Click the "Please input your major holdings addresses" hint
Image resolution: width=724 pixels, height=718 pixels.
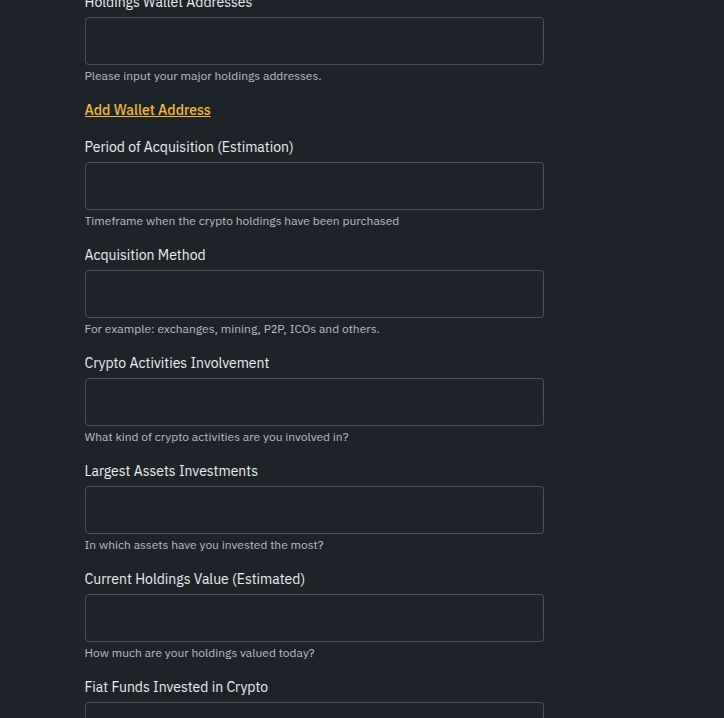(203, 76)
